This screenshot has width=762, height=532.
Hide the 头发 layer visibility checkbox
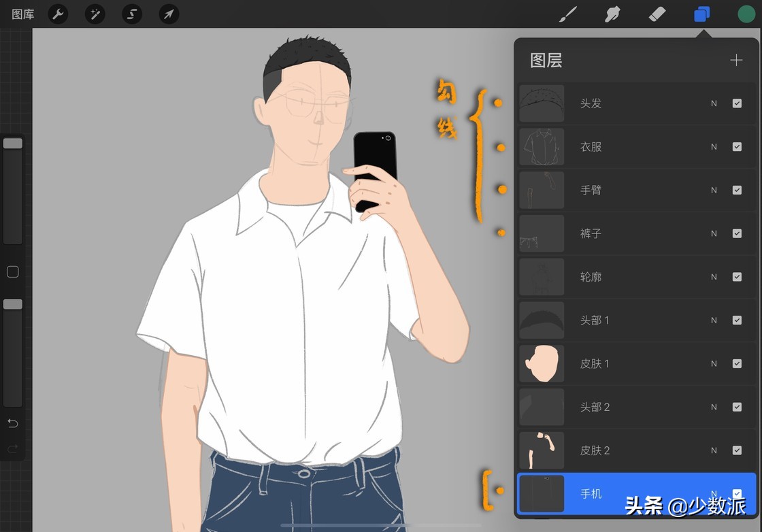point(737,103)
